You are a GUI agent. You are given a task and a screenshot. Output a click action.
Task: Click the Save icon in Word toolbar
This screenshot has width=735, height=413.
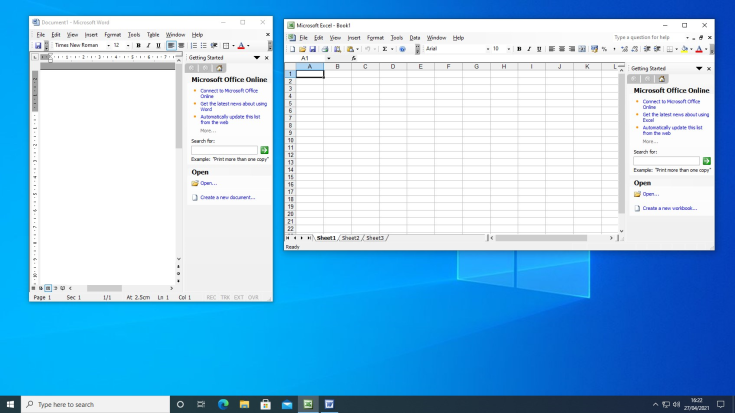click(x=38, y=45)
